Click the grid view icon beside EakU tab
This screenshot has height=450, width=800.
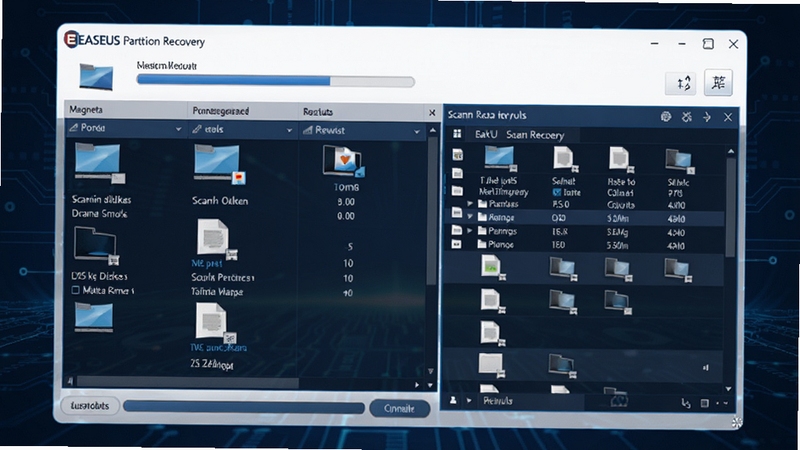(457, 134)
